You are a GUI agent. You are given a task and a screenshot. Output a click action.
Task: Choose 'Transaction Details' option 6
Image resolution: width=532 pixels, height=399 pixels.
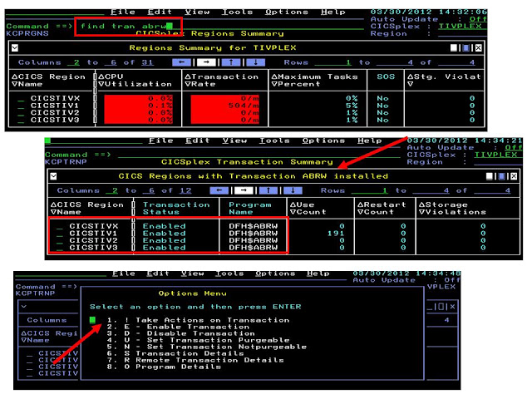click(x=175, y=353)
